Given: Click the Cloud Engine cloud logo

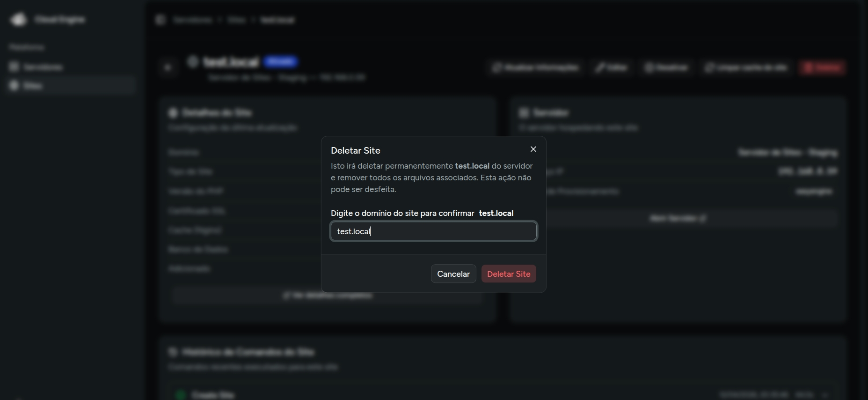Looking at the screenshot, I should [19, 20].
